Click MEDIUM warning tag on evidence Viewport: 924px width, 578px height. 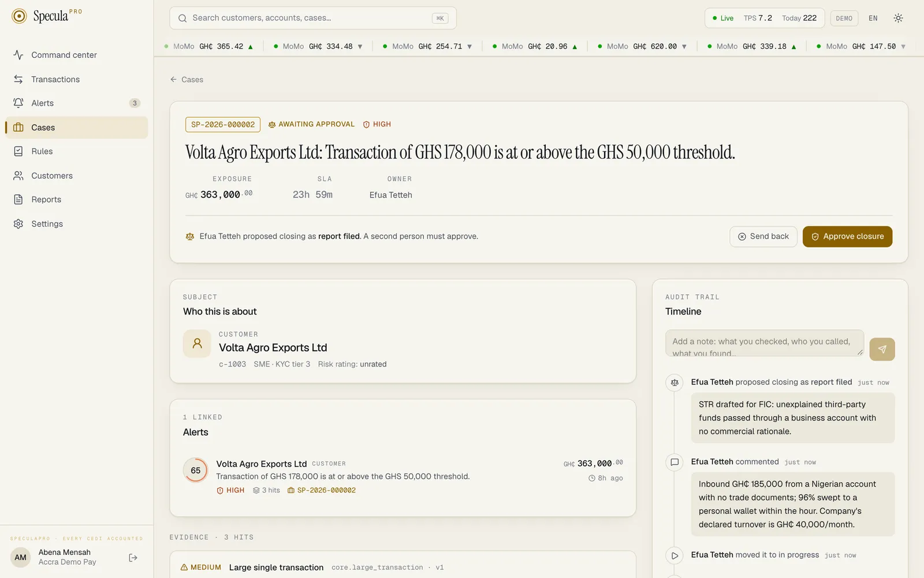(x=201, y=567)
